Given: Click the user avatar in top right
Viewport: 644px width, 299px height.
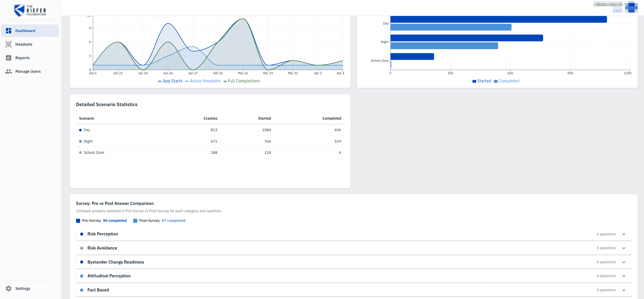Looking at the screenshot, I should click(631, 7).
